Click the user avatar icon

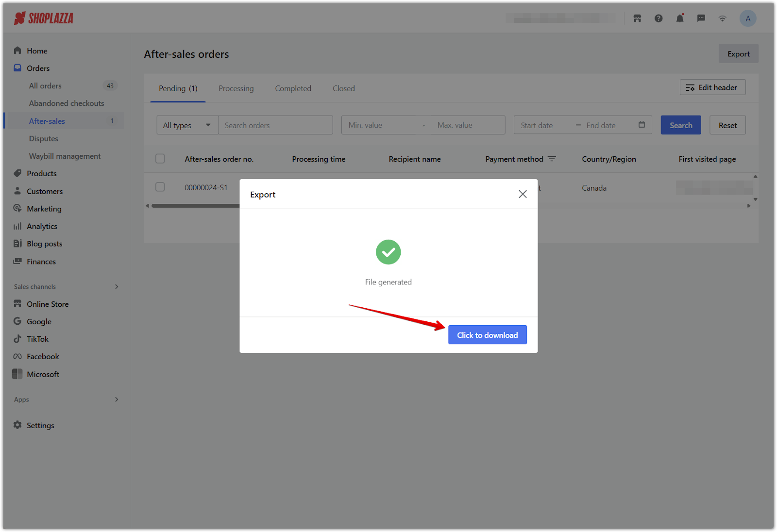(x=747, y=18)
